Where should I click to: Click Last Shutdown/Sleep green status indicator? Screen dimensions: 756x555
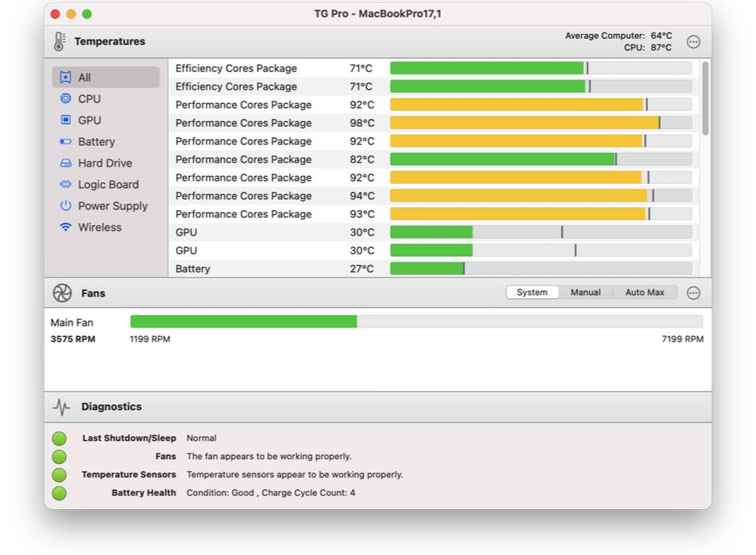click(59, 438)
